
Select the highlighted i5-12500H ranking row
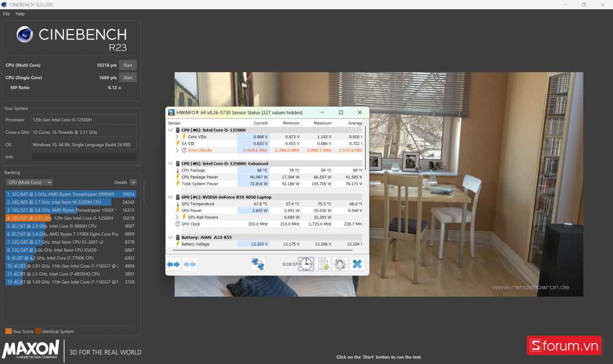click(70, 218)
